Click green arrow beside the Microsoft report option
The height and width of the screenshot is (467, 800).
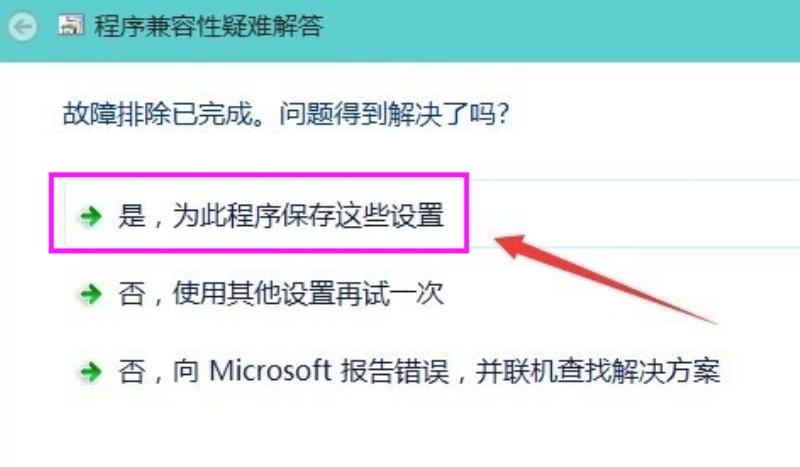point(91,372)
